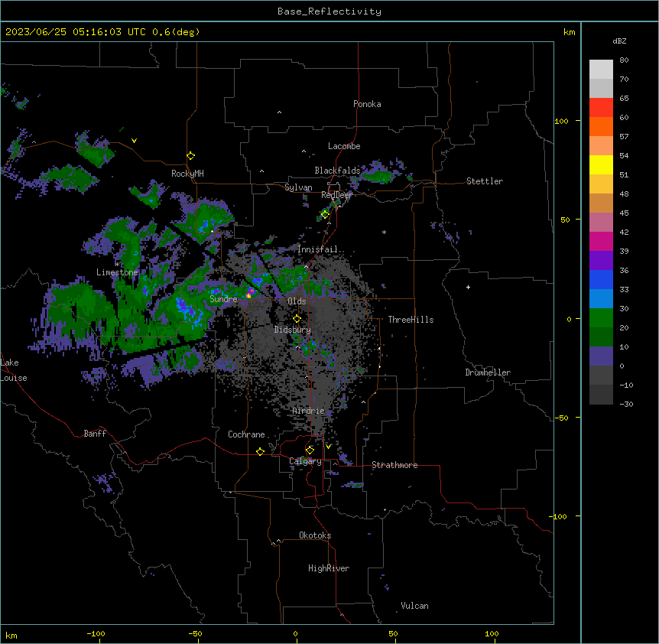
Task: Click the Sundre city label
Action: pyautogui.click(x=223, y=299)
